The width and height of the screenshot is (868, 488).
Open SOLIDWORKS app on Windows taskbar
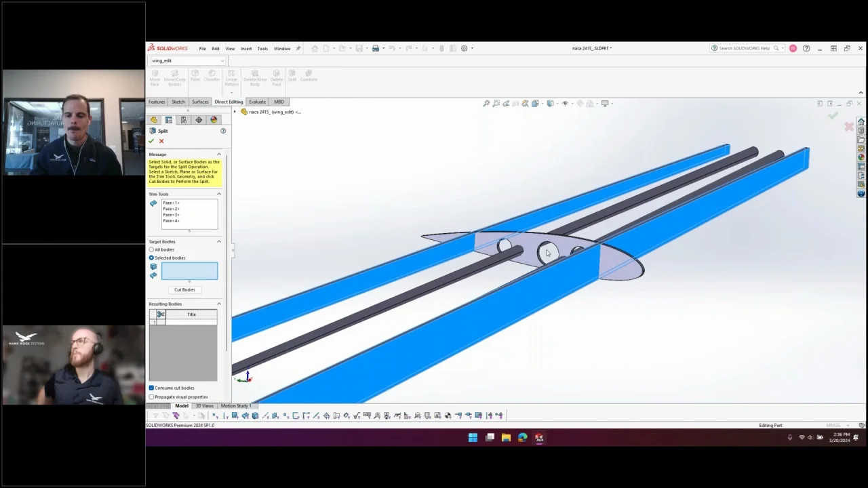pyautogui.click(x=539, y=438)
